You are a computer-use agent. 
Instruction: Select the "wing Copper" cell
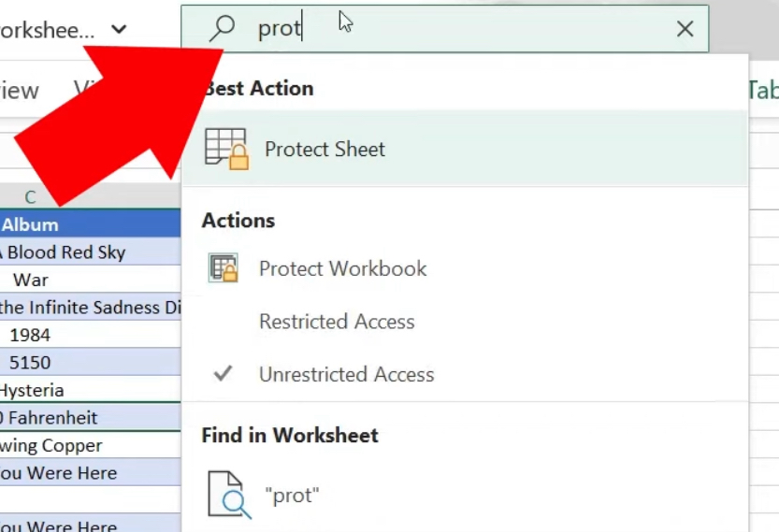(x=90, y=445)
